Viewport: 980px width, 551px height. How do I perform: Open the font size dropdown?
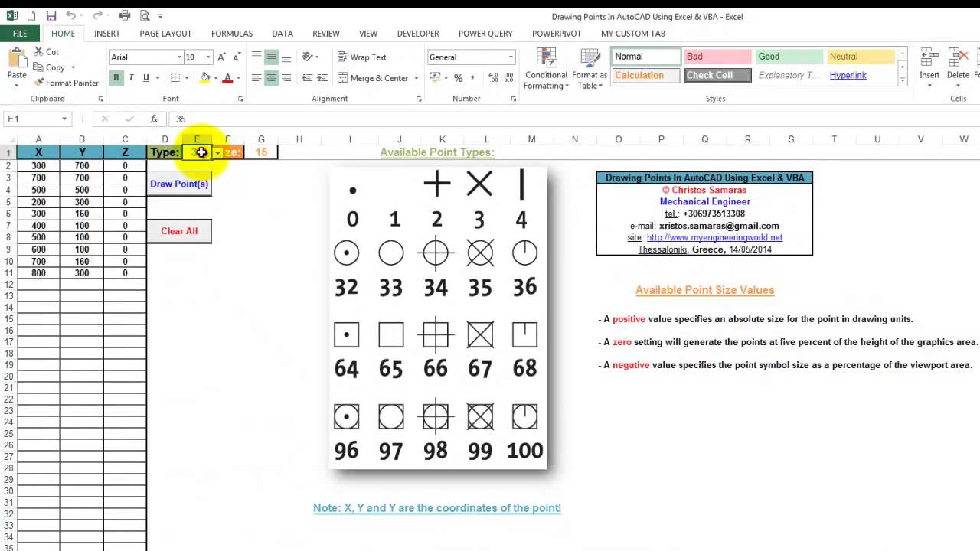[x=207, y=57]
